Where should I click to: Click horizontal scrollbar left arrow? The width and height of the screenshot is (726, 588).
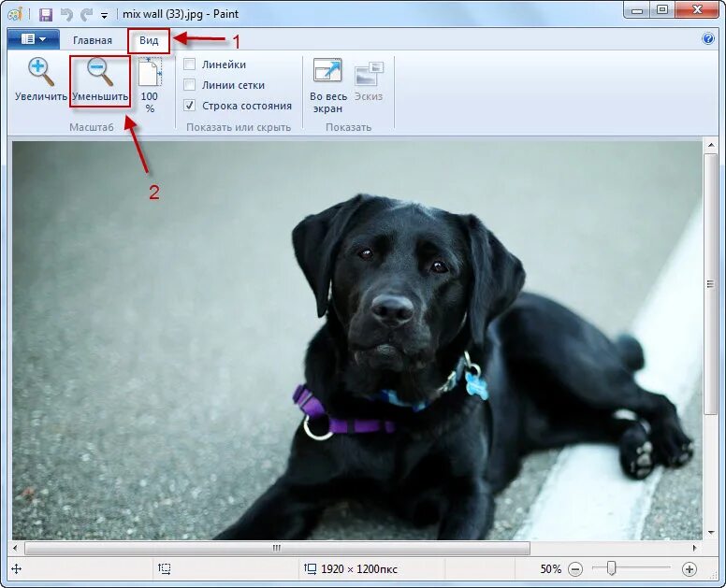15,548
